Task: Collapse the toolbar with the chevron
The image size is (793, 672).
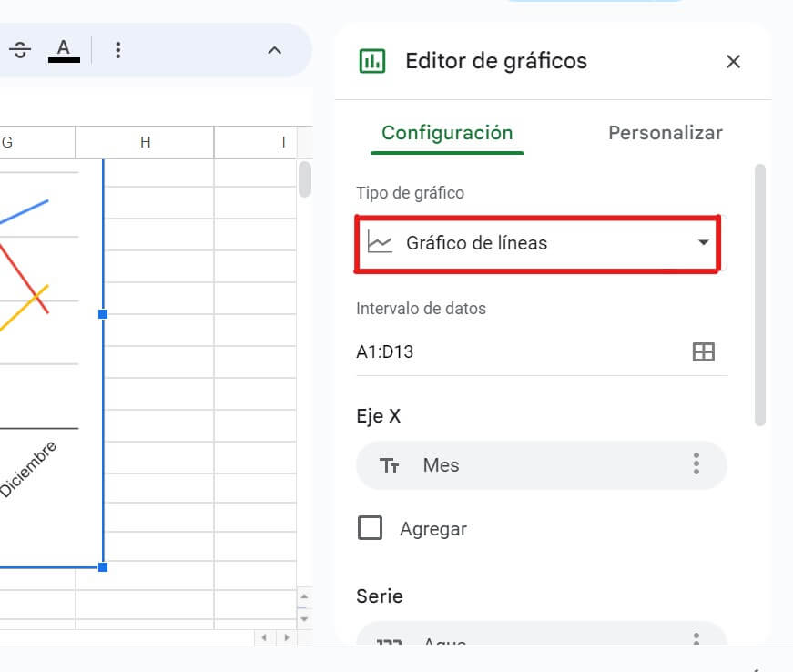Action: pyautogui.click(x=274, y=49)
